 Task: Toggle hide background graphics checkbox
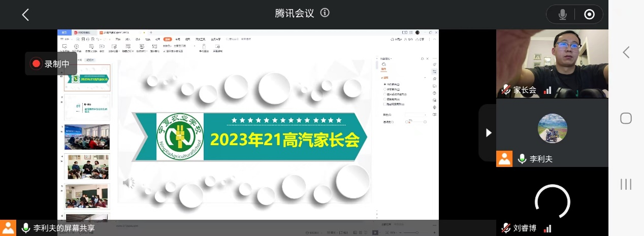click(384, 104)
